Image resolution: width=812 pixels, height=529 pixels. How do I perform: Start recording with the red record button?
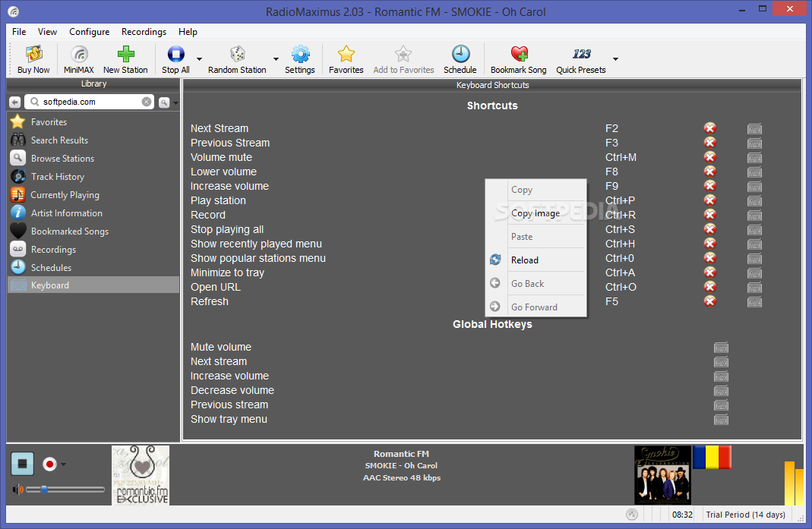(49, 464)
